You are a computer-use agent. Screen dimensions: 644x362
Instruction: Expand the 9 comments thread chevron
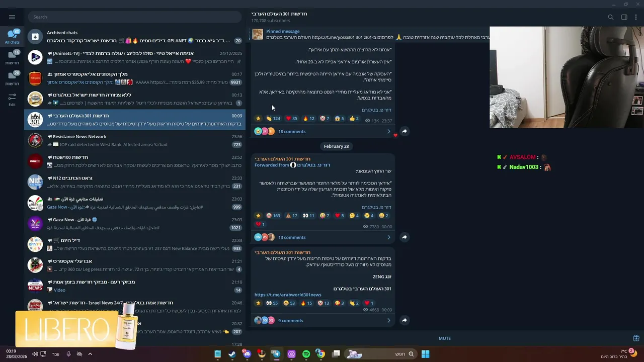388,320
